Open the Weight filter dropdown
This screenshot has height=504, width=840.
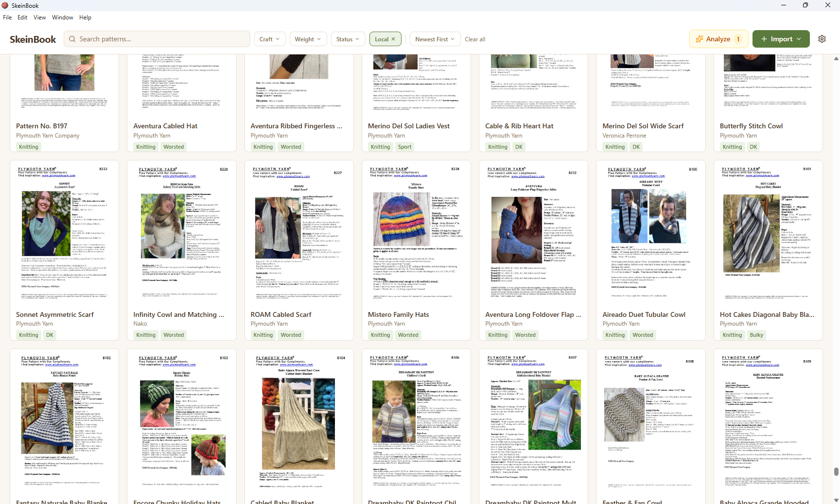(308, 39)
